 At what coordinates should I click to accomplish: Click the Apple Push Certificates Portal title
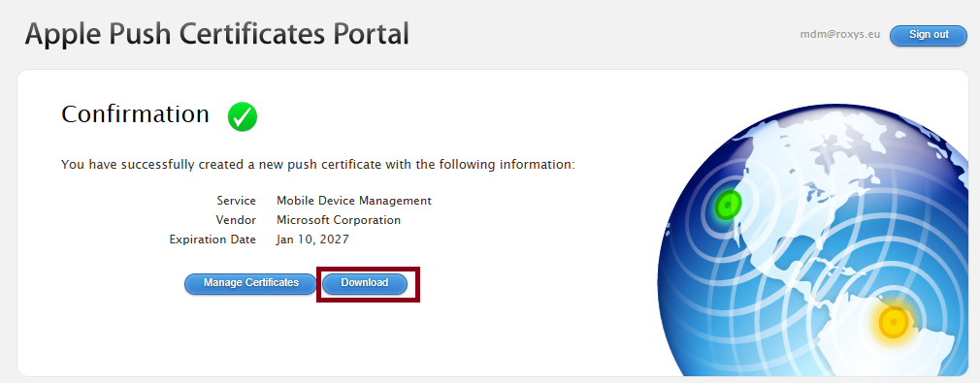coord(217,34)
